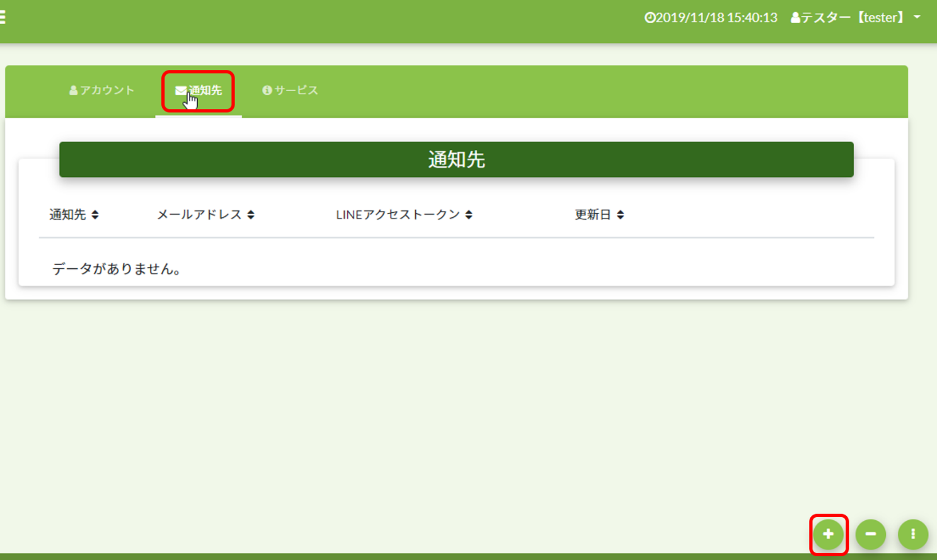The width and height of the screenshot is (937, 560).
Task: Click the clock icon beside the timestamp
Action: 649,18
